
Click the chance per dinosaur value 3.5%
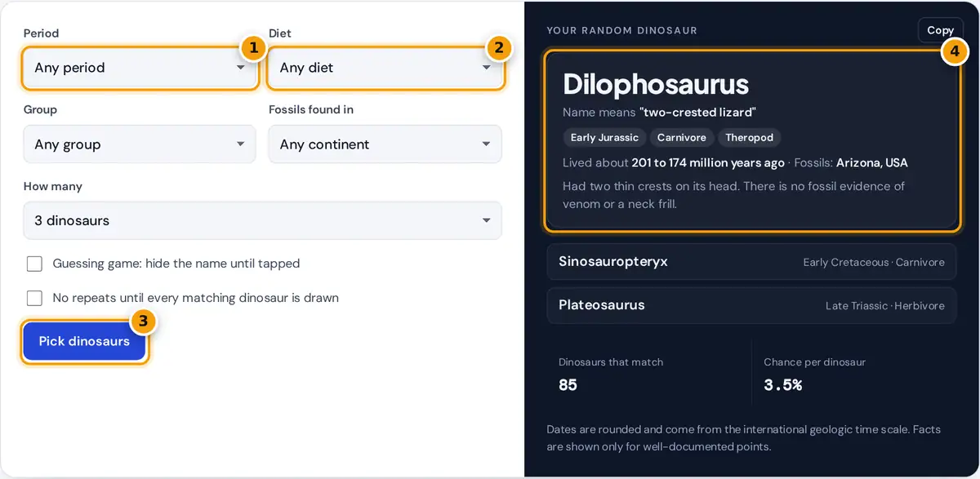click(783, 385)
